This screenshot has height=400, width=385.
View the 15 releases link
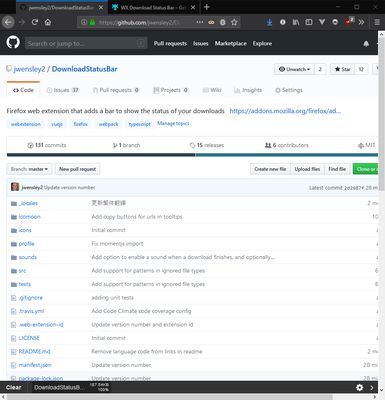[x=207, y=145]
